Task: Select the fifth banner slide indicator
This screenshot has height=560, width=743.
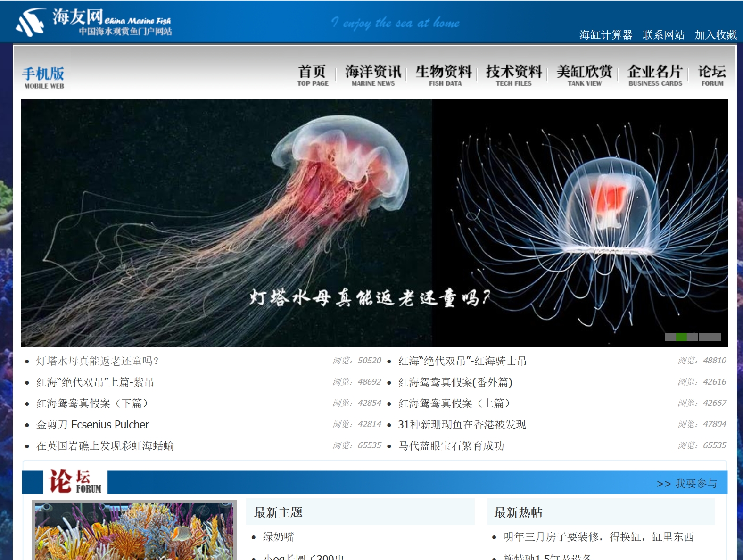Action: click(715, 337)
